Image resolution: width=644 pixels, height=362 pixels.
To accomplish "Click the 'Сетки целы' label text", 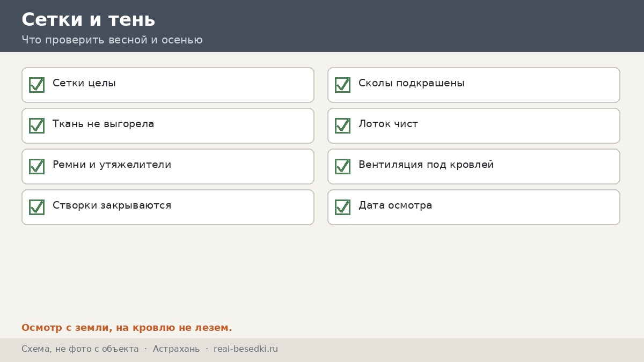I will 84,84.
